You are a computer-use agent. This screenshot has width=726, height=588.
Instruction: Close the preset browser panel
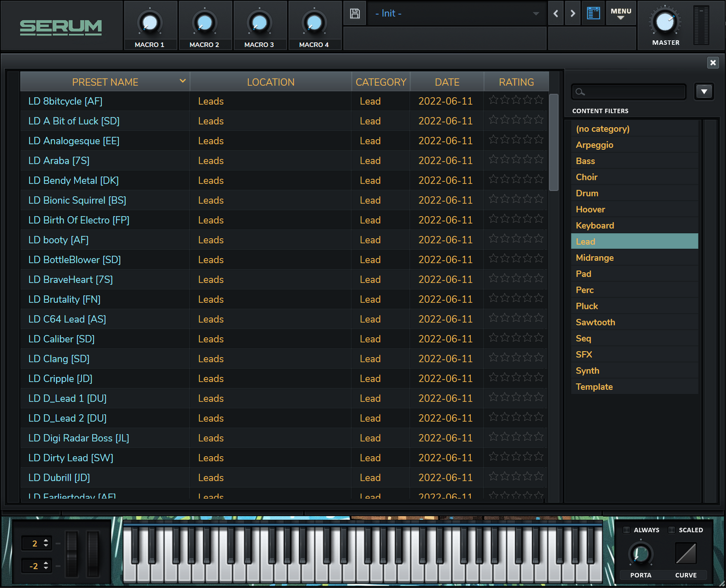coord(713,62)
